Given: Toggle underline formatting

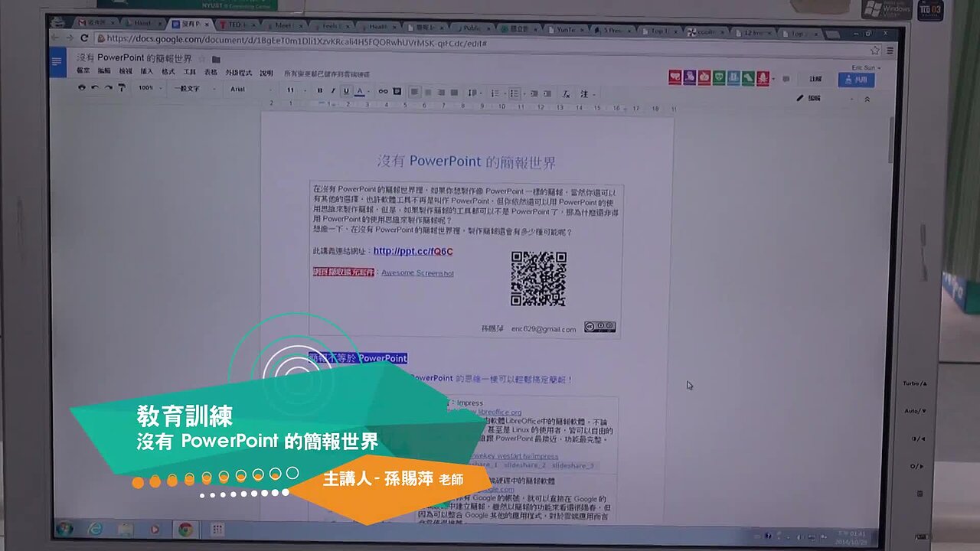Looking at the screenshot, I should pos(346,91).
